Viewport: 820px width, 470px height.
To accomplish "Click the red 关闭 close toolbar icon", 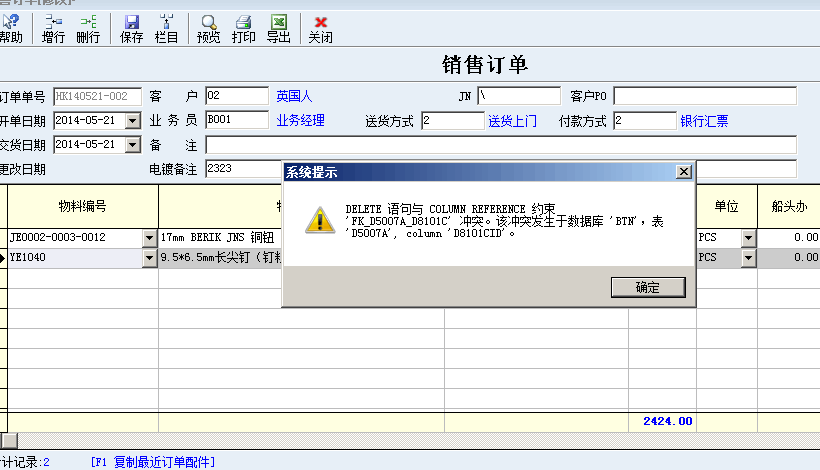I will (x=321, y=29).
